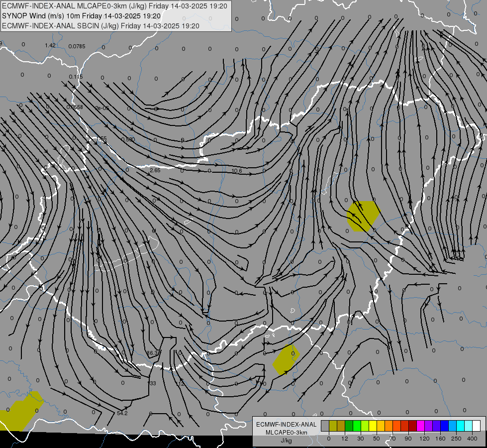Image resolution: width=487 pixels, height=448 pixels.
Task: Click the SBCIN title line
Action: coord(100,26)
